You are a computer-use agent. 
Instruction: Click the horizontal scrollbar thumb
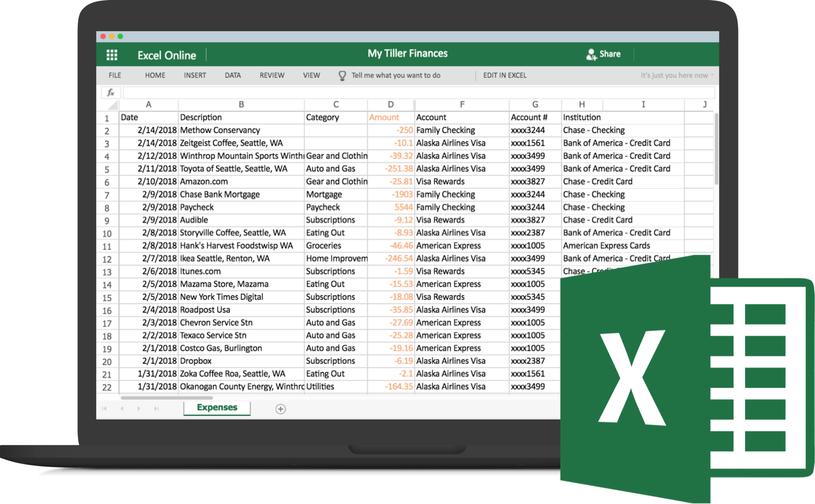167,398
